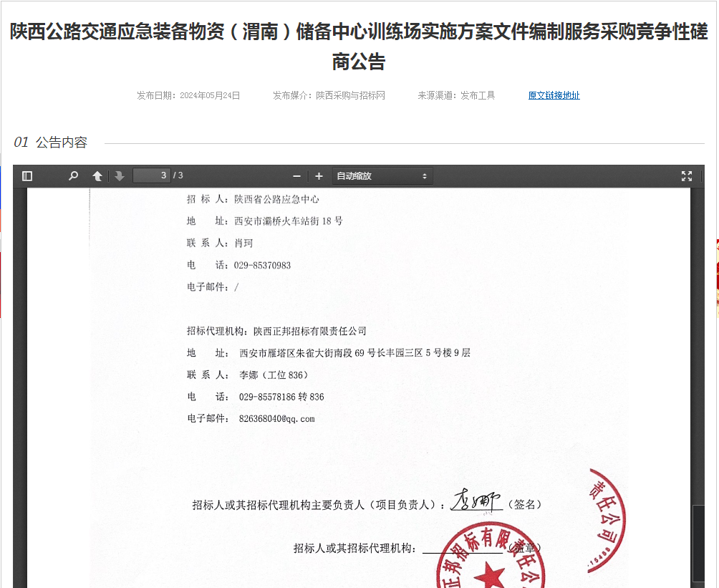719x588 pixels.
Task: Select the 发布日期：2024年05月24日 text
Action: click(x=188, y=95)
